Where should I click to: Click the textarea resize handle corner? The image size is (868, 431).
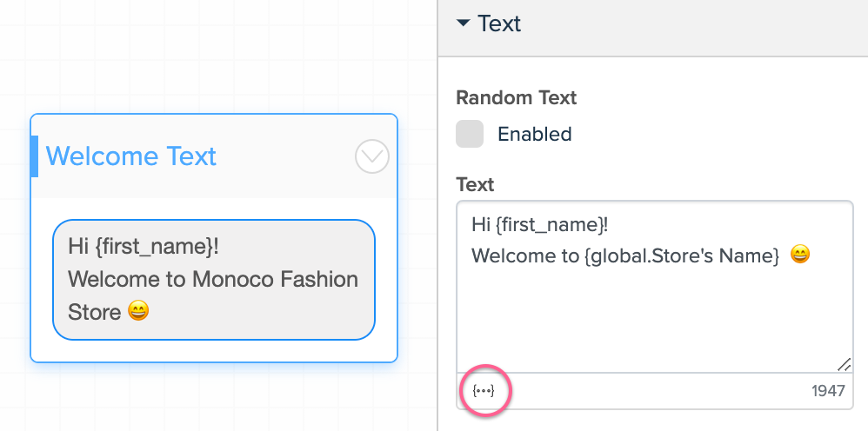coord(844,364)
